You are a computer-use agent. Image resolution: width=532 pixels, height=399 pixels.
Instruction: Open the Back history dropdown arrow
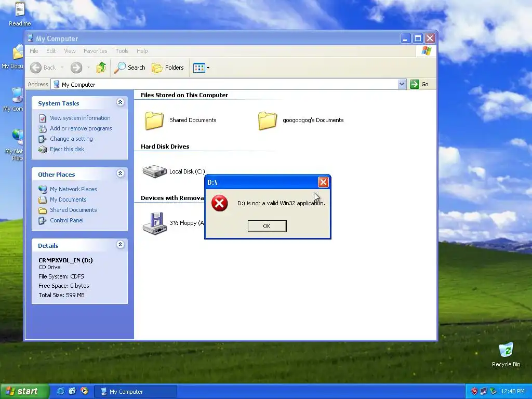[62, 68]
